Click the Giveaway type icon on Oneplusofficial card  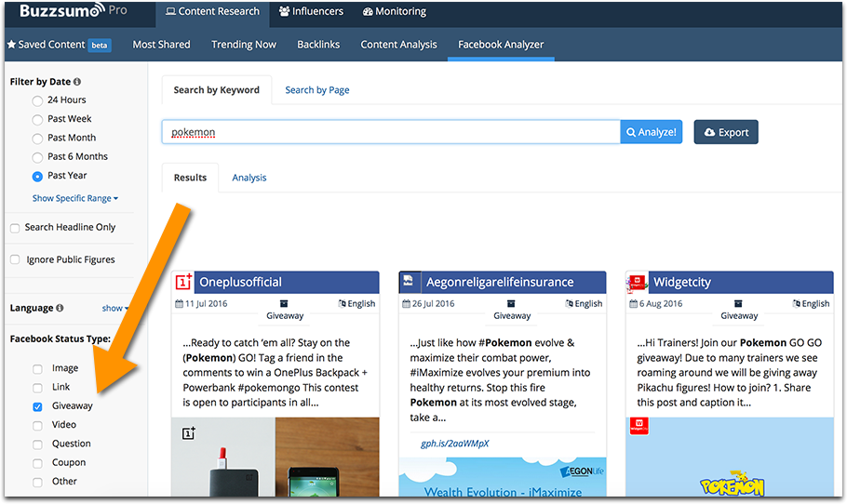[284, 304]
